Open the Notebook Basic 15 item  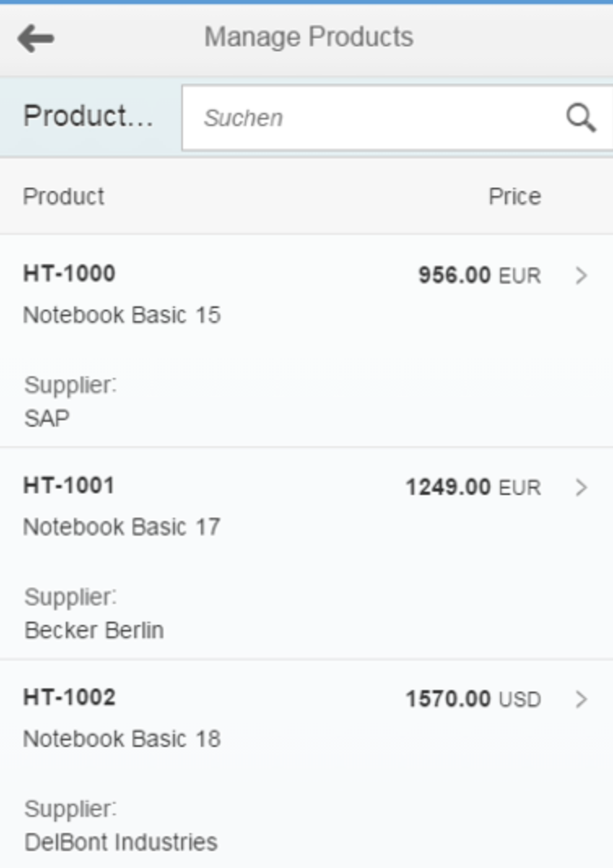(122, 315)
